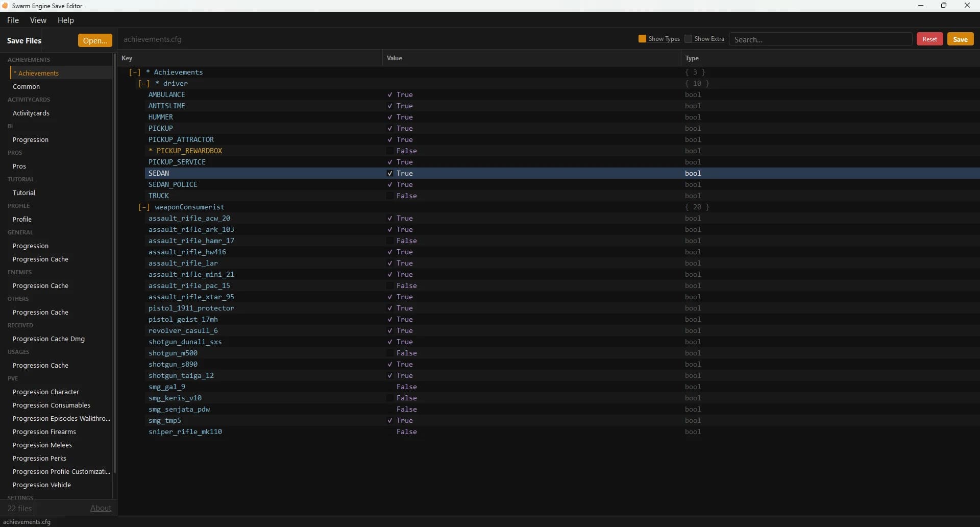980x527 pixels.
Task: Open Progression Cache under OTHERS
Action: tap(61, 312)
